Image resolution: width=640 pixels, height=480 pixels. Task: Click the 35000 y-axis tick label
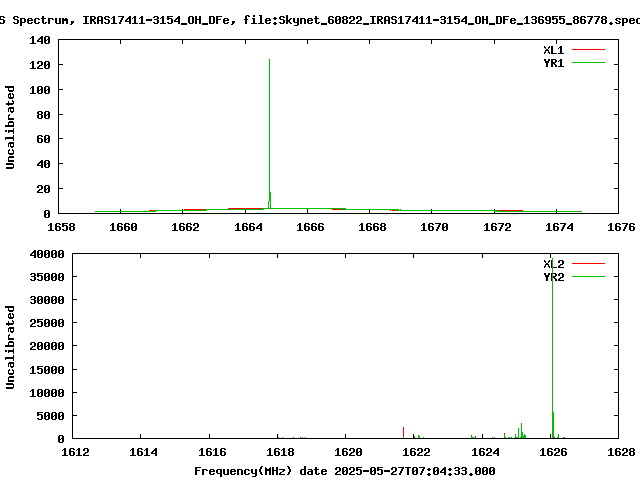coord(47,277)
